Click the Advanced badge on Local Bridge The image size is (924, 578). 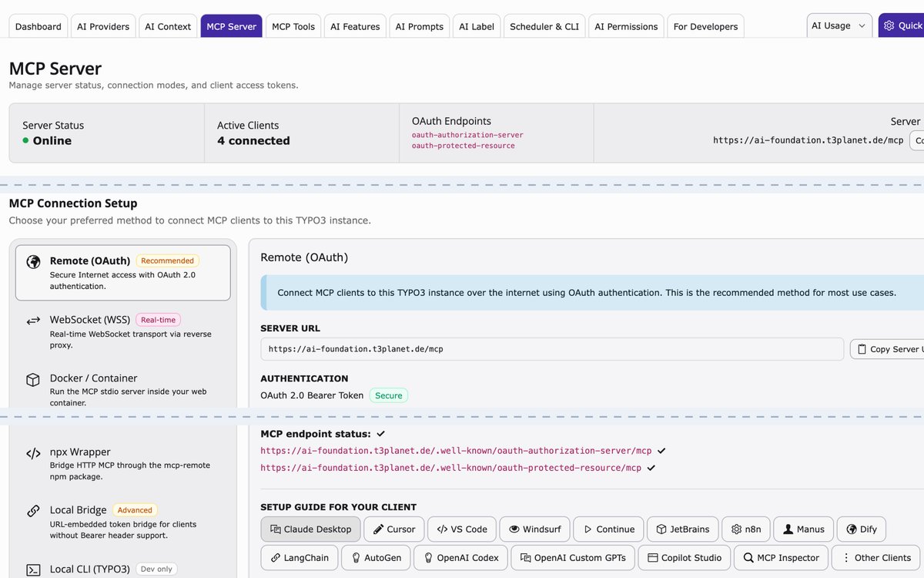pyautogui.click(x=136, y=510)
